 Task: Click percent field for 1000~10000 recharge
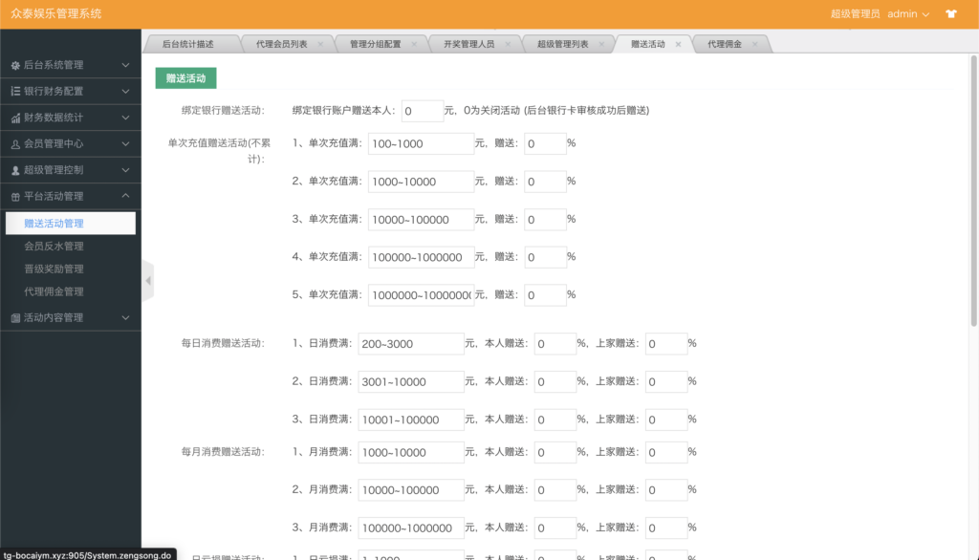545,182
